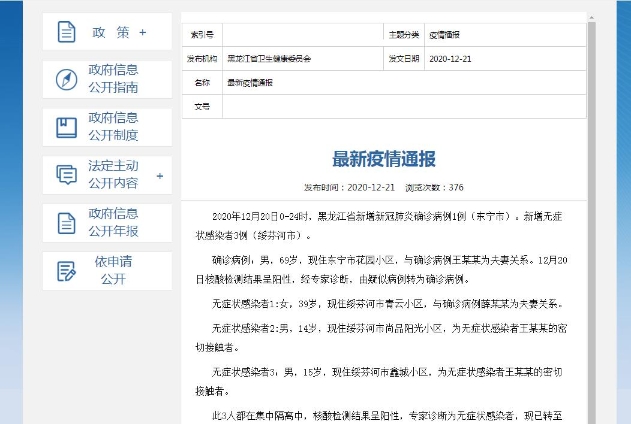Click 发布时间：2020-12-21 under the title
The height and width of the screenshot is (424, 631).
(x=349, y=187)
